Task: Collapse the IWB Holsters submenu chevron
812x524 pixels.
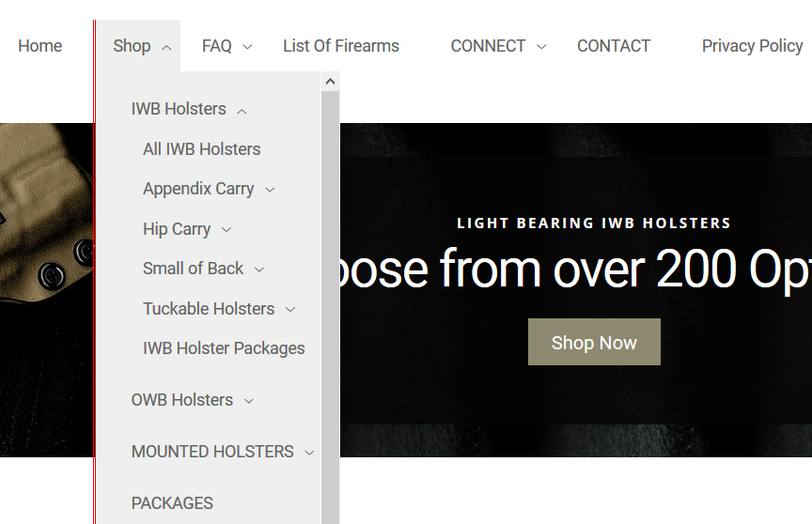Action: 242,111
